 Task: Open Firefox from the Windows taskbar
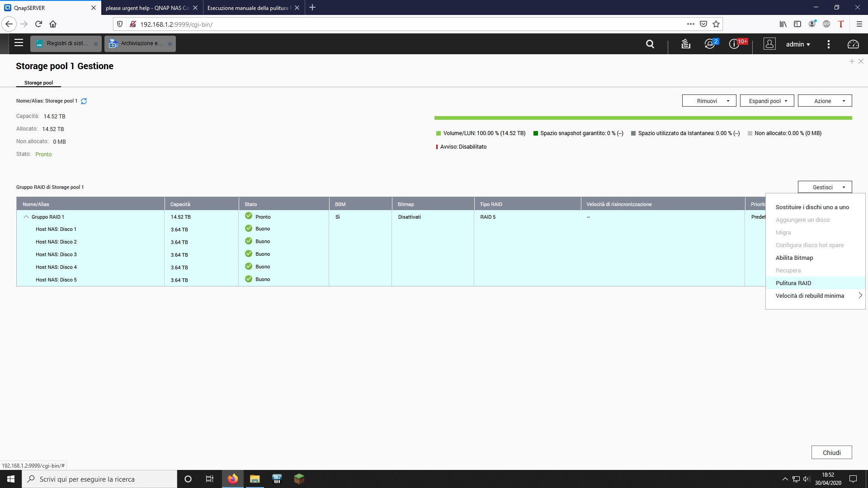233,479
